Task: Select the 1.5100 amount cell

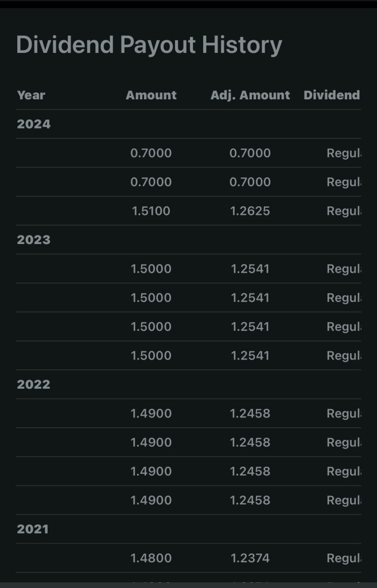Action: (151, 211)
